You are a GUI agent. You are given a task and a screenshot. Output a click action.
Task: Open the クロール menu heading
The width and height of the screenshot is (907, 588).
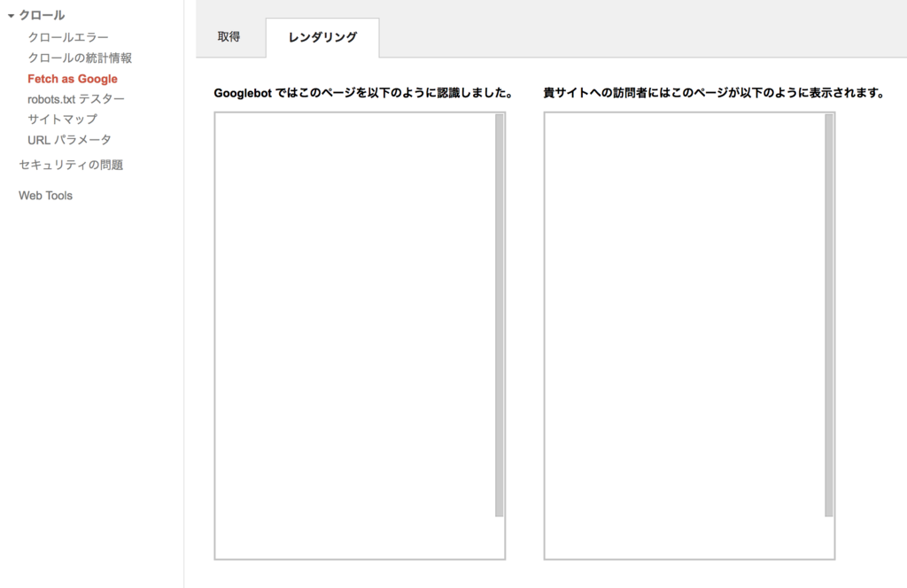point(42,15)
